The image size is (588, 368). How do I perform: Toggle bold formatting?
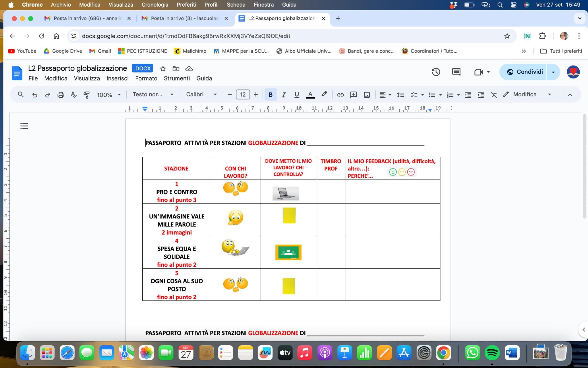click(x=270, y=95)
